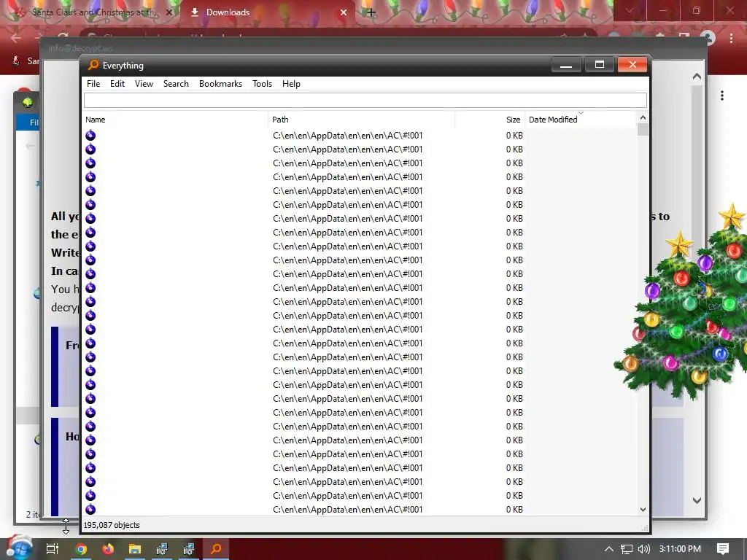Open the Downloads page three-dot menu

tap(722, 96)
